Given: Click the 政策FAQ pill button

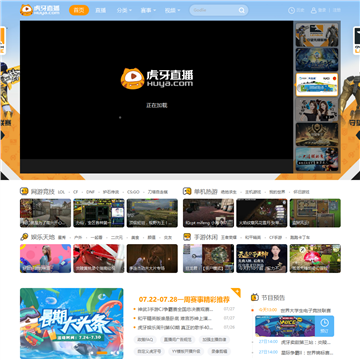Looking at the screenshot, I should (x=145, y=339).
